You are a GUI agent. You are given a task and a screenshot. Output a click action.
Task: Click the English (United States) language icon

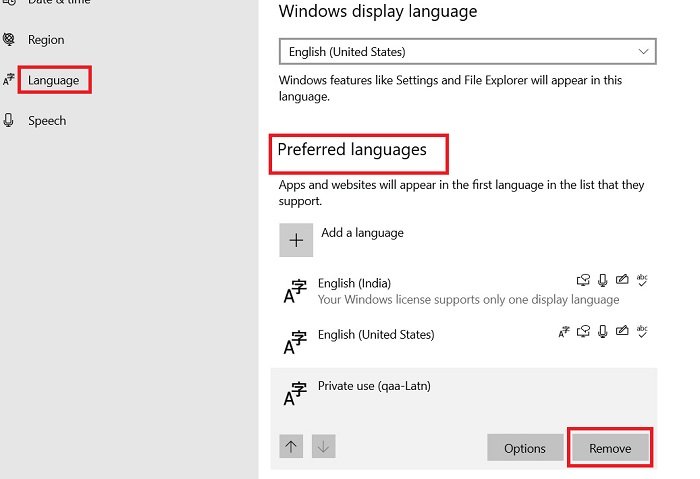295,342
